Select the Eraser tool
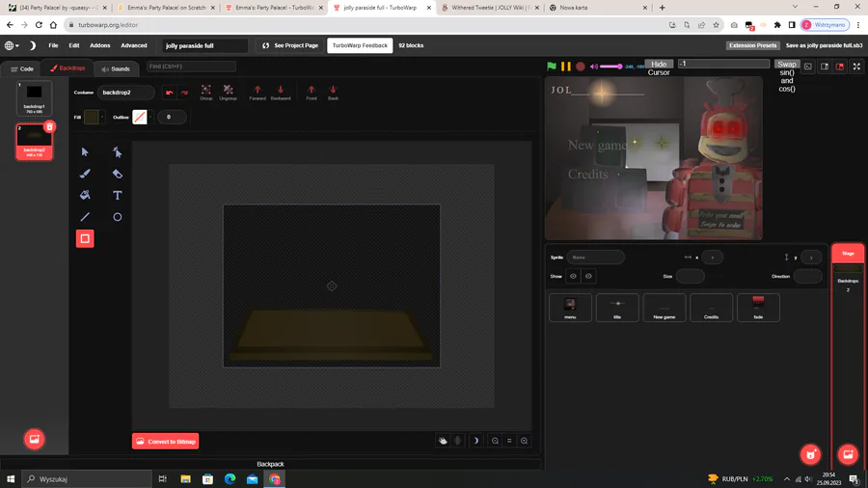This screenshot has height=488, width=868. coord(118,174)
